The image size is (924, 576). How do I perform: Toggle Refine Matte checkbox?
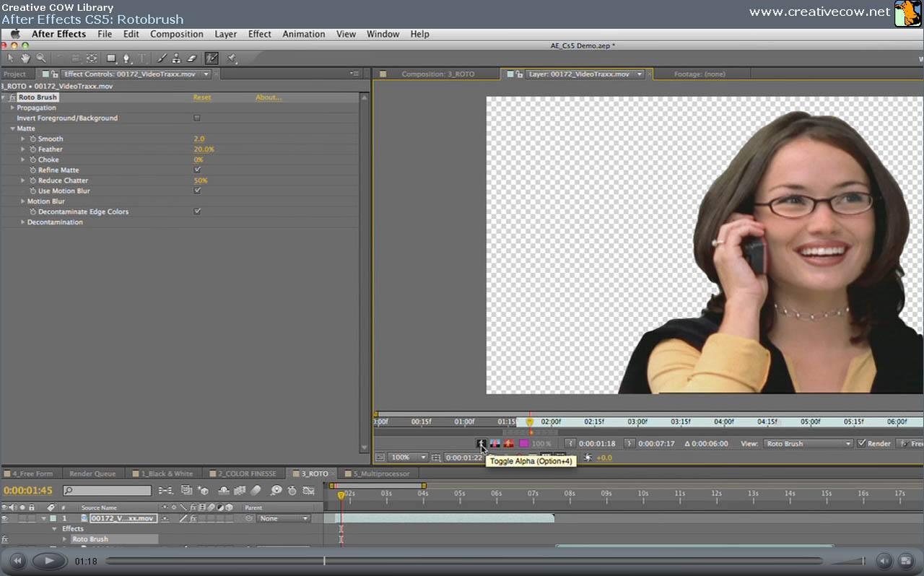click(x=197, y=170)
